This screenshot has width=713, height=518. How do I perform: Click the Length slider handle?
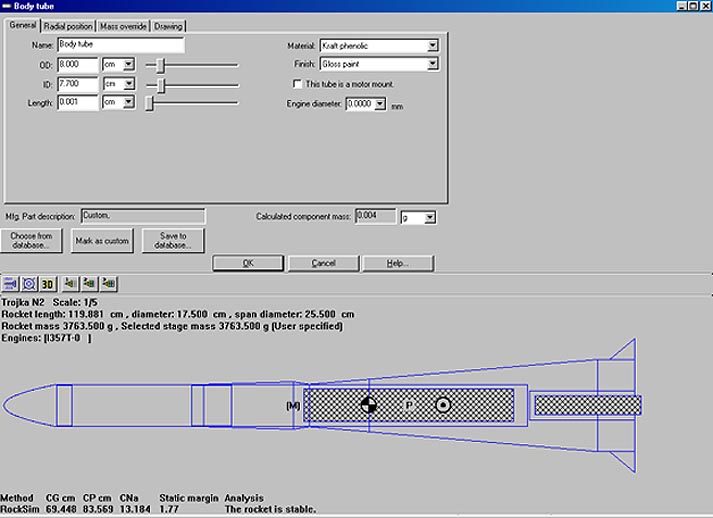coord(149,102)
